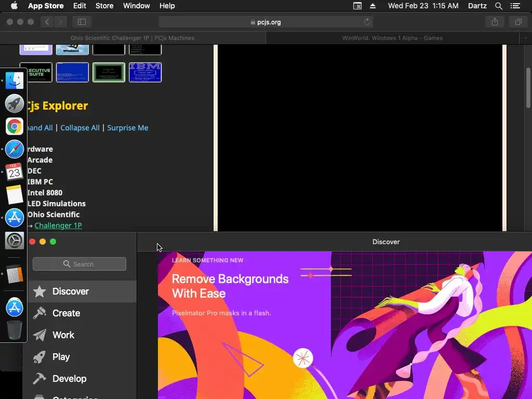Click the Dartz user name in menu bar
This screenshot has height=399, width=532.
point(477,6)
